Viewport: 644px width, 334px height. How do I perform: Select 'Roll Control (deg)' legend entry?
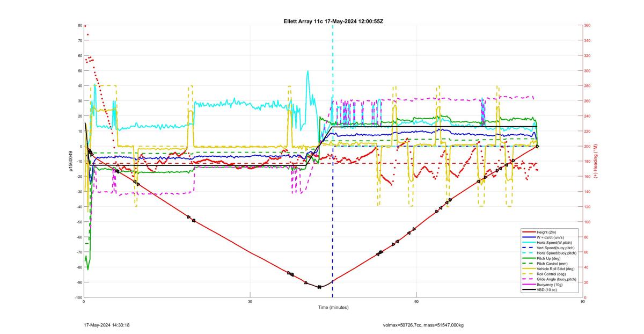coord(551,274)
